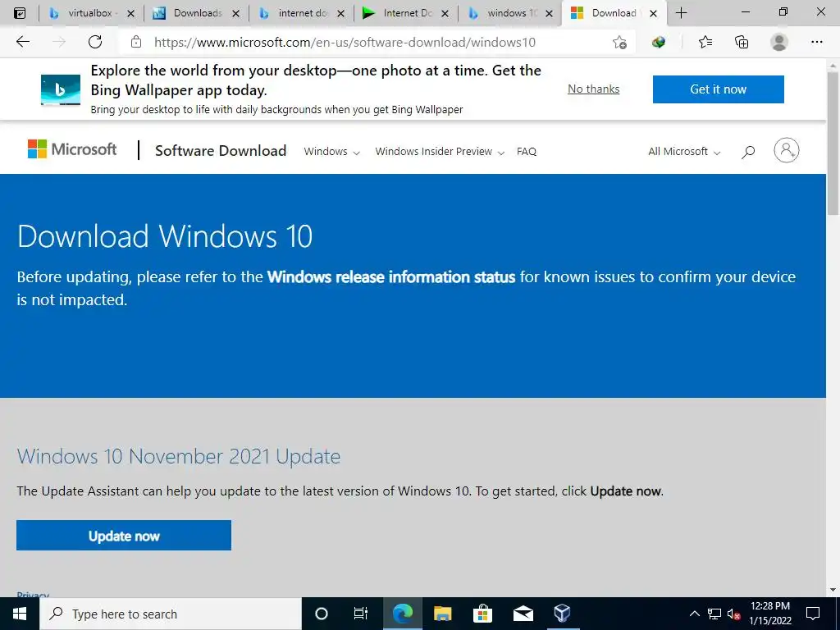Open the muted volume tray icon
This screenshot has width=840, height=630.
[734, 614]
